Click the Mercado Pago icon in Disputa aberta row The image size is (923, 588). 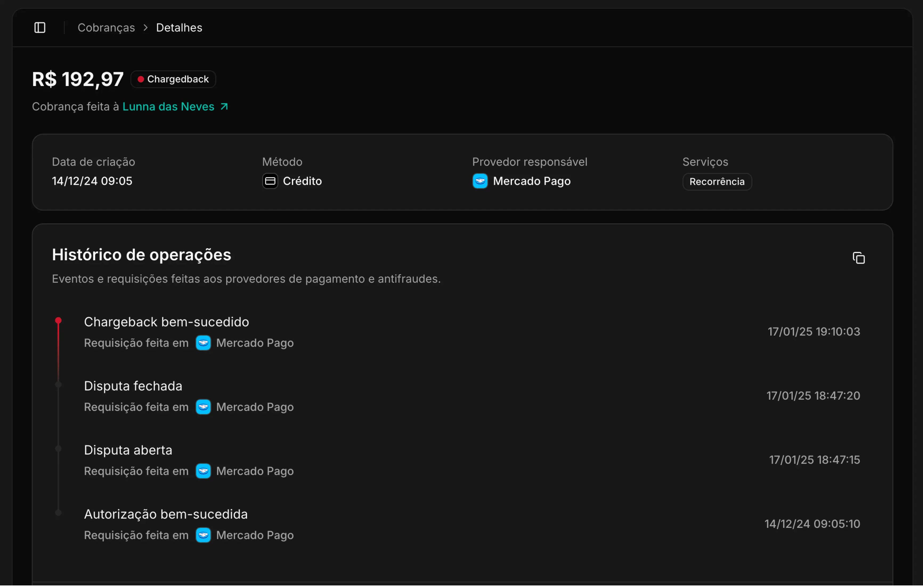click(203, 471)
